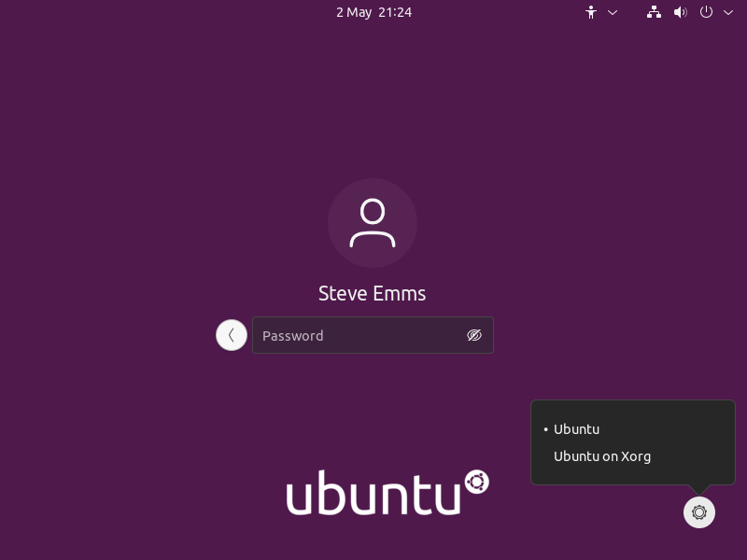Click the power icon in top bar
The height and width of the screenshot is (560, 747).
[706, 12]
